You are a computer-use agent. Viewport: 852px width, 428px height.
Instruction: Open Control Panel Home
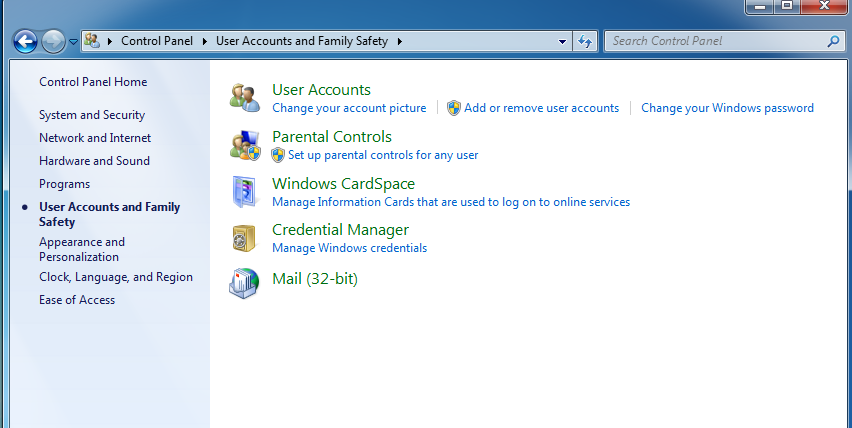click(x=93, y=82)
